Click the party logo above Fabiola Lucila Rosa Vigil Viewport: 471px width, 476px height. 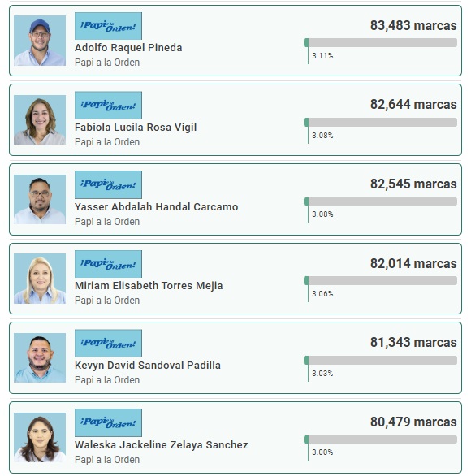point(108,105)
